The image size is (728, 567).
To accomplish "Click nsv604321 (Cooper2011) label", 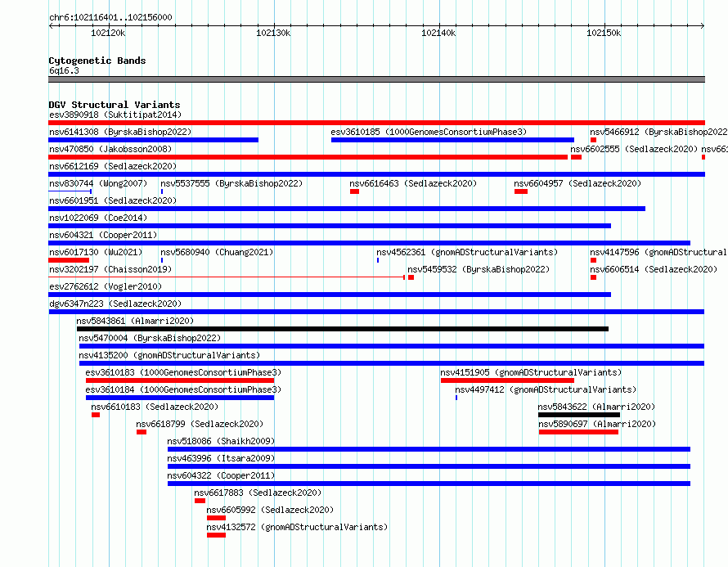I will coord(103,235).
